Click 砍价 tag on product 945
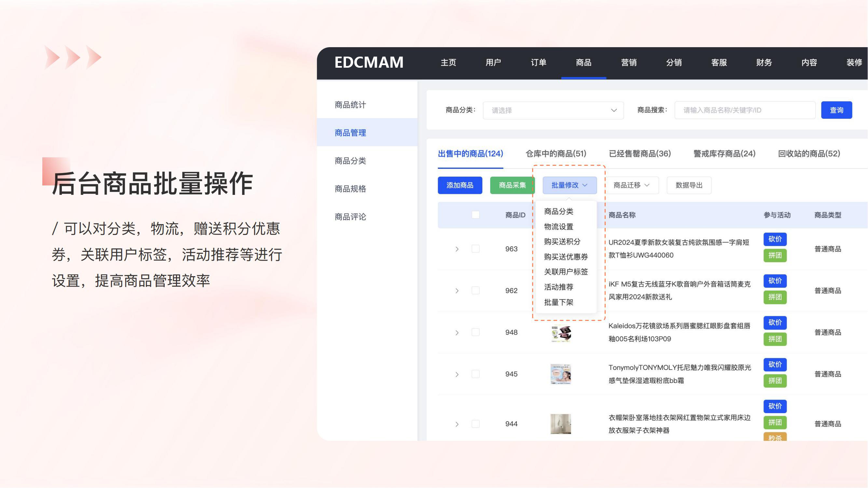Viewport: 868px width, 488px height. pyautogui.click(x=775, y=365)
